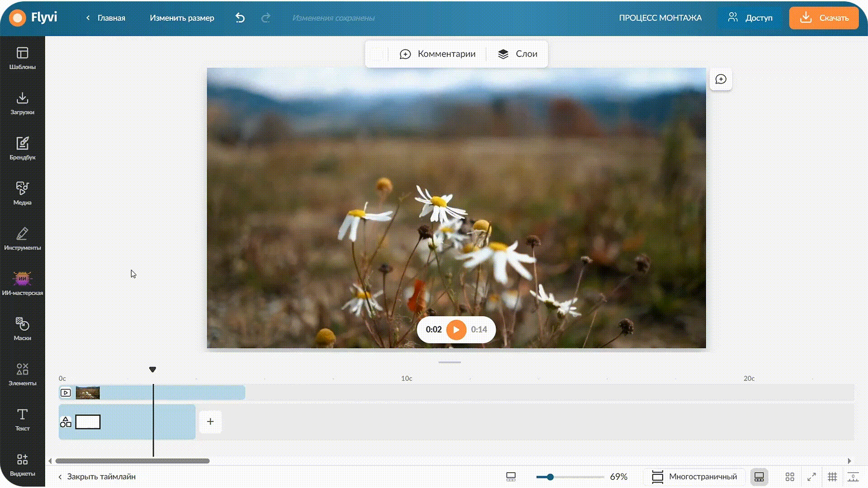This screenshot has width=868, height=488.
Task: Open the Слои layers panel
Action: (517, 54)
